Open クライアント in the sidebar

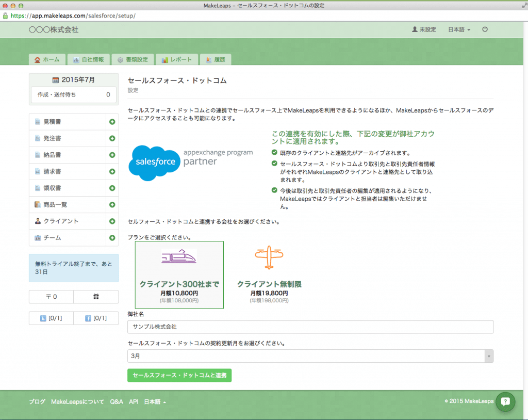pos(68,221)
